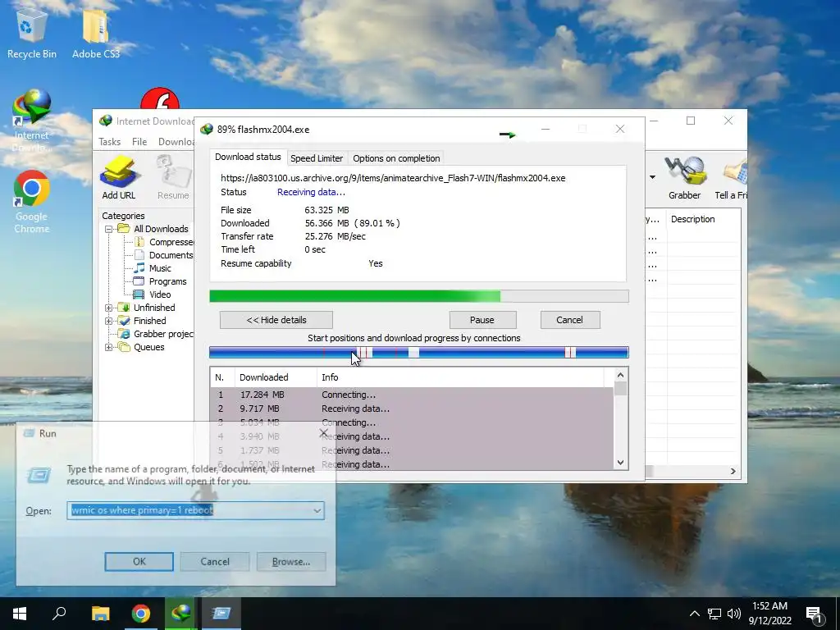Click the blue connections progress bar
The height and width of the screenshot is (630, 840).
pos(419,353)
